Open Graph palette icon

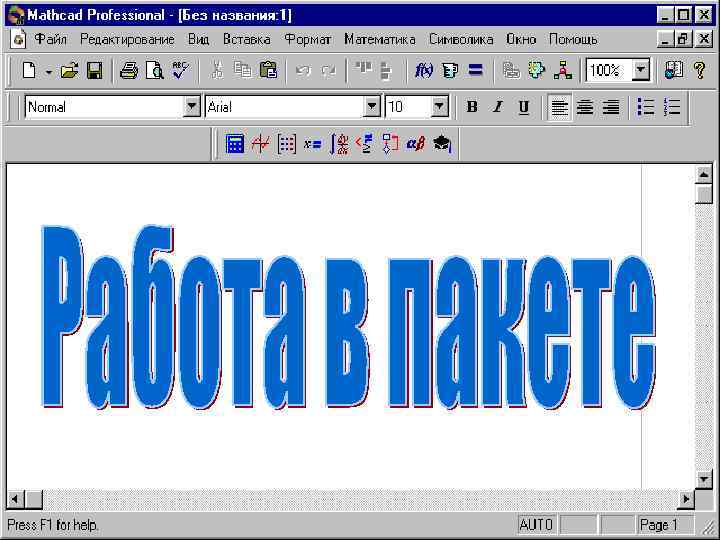coord(260,144)
